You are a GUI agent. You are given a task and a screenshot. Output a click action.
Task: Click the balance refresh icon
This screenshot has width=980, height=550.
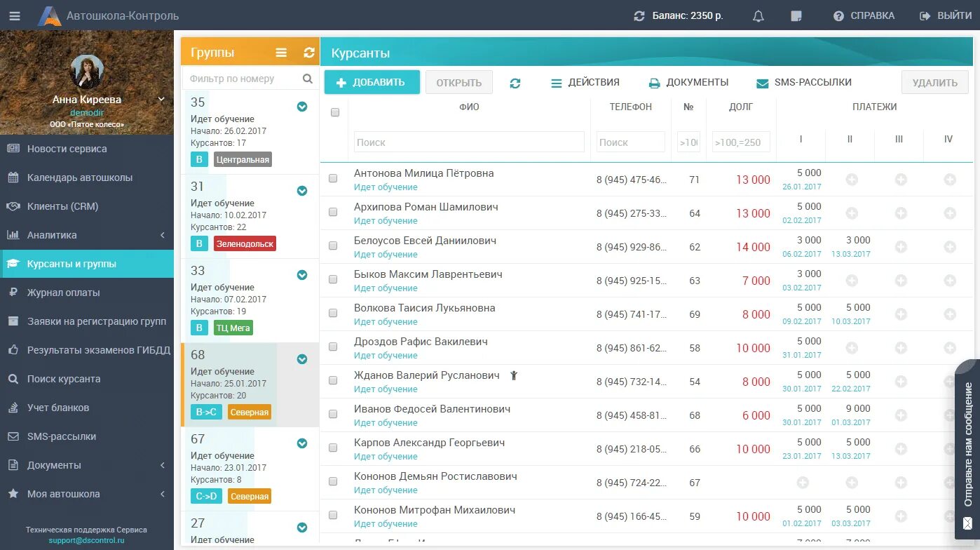(639, 15)
